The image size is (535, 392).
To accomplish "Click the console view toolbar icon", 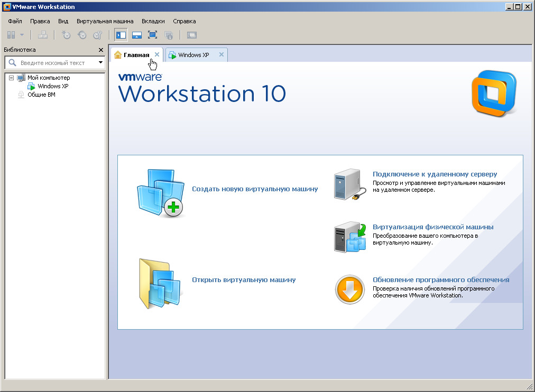I will (192, 35).
